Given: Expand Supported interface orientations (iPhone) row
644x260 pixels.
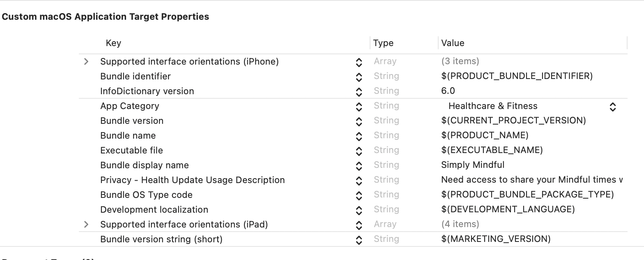Looking at the screenshot, I should pyautogui.click(x=86, y=62).
